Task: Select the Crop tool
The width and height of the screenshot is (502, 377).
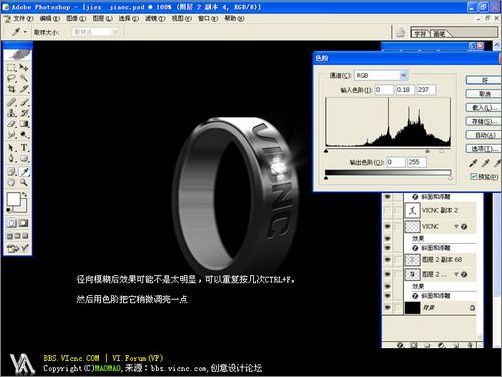Action: point(12,89)
